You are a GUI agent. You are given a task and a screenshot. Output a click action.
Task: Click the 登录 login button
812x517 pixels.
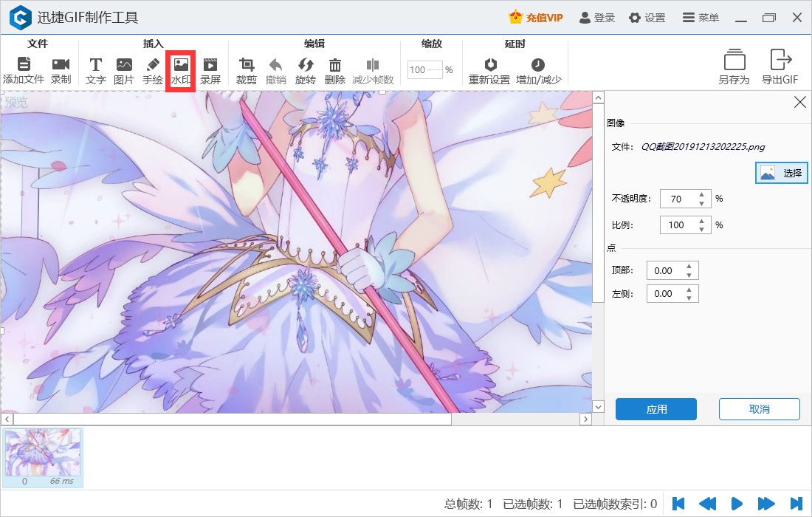pos(596,18)
